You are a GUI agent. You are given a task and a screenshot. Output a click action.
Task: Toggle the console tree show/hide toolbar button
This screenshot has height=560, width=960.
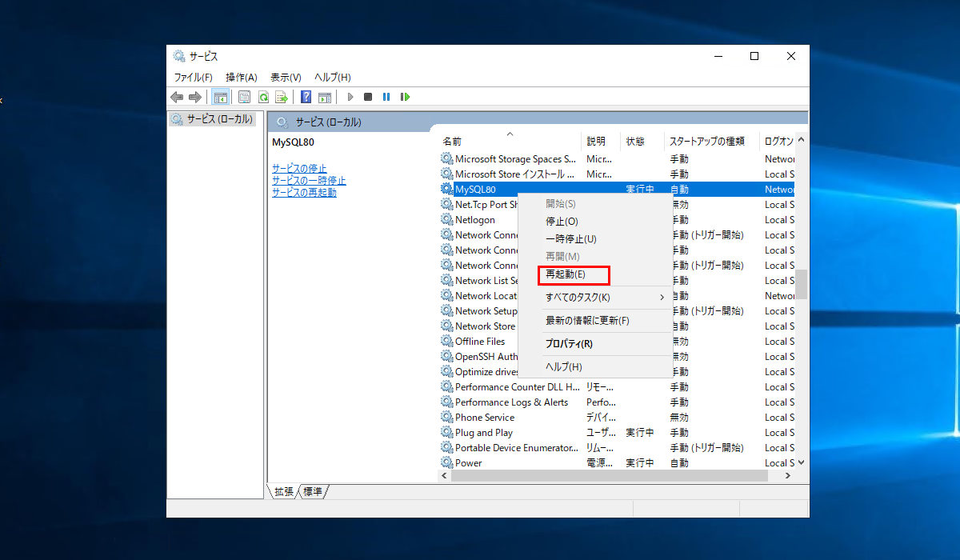pyautogui.click(x=220, y=97)
